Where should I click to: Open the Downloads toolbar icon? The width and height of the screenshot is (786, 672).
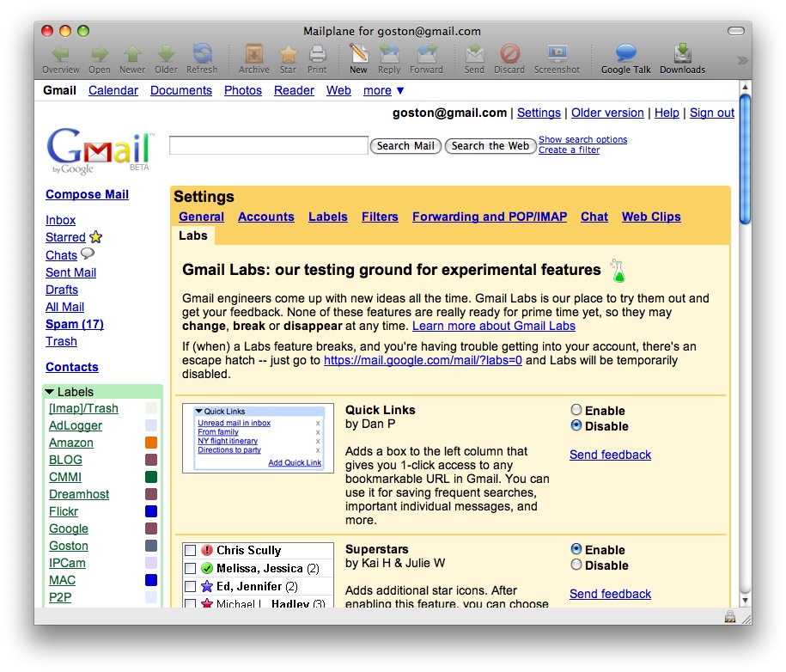(683, 53)
